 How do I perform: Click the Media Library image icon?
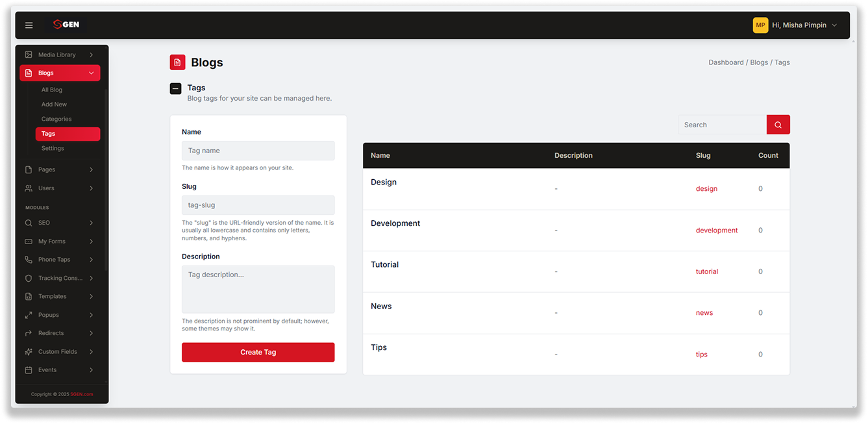pos(29,55)
